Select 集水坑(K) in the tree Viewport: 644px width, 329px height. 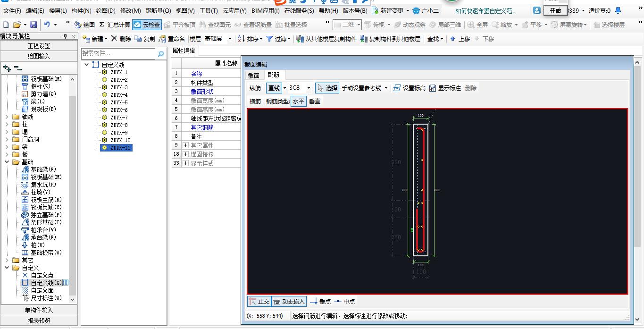pyautogui.click(x=43, y=185)
